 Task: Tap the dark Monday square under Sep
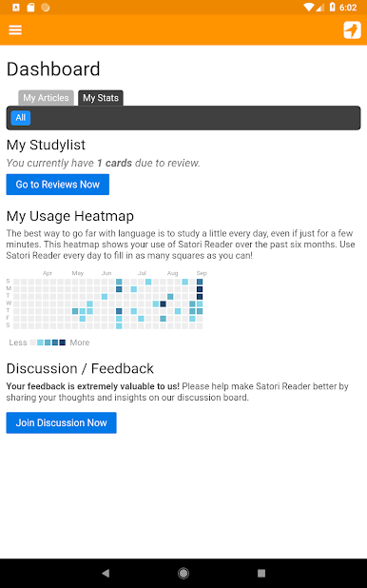[x=200, y=289]
